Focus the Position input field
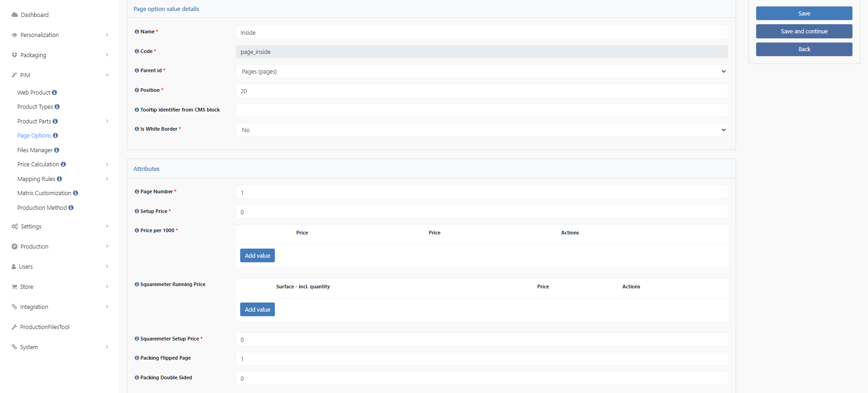 (482, 91)
